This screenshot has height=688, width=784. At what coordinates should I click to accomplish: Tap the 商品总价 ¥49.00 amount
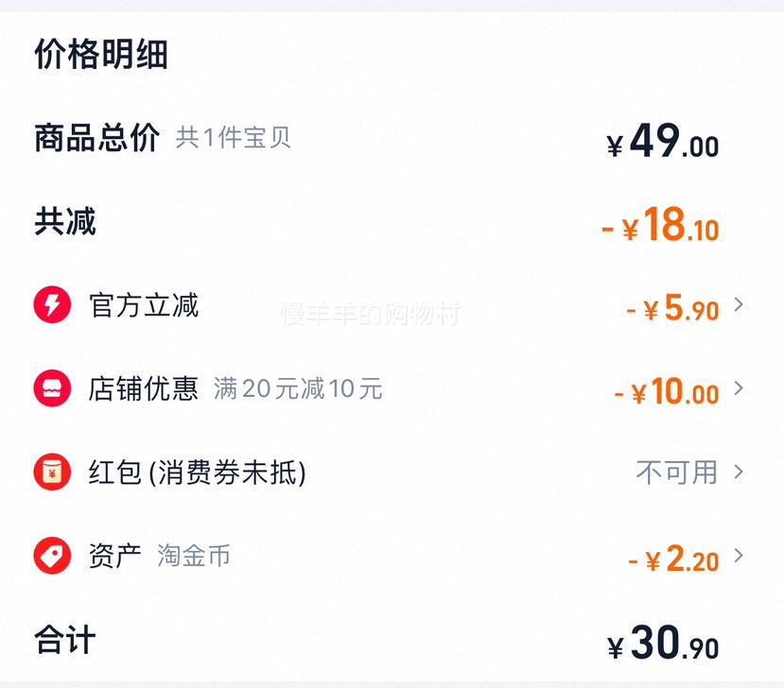pos(663,141)
